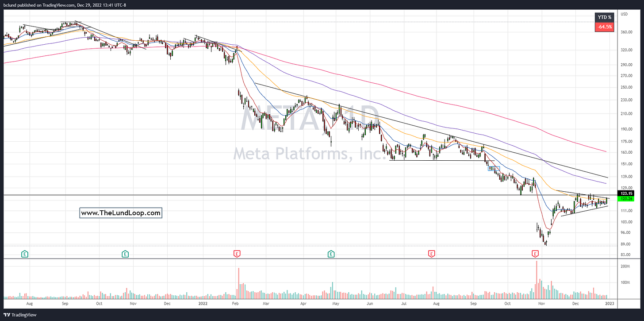
Task: Click the Jul label on time axis
Action: tap(404, 304)
